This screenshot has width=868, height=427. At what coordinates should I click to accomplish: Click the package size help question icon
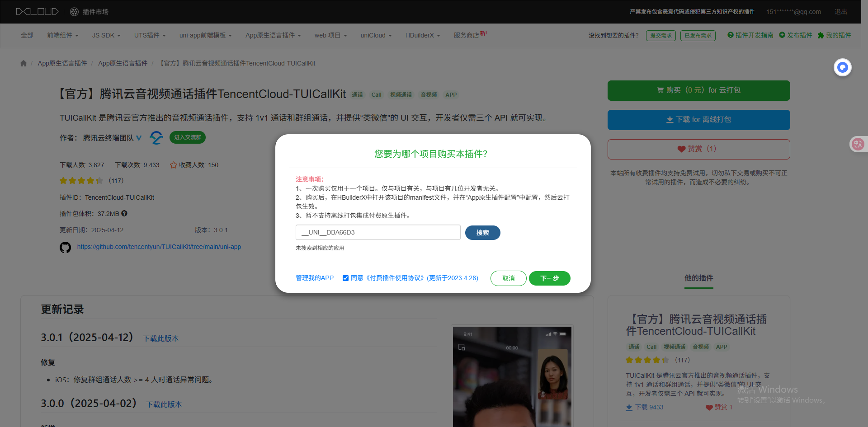click(124, 213)
